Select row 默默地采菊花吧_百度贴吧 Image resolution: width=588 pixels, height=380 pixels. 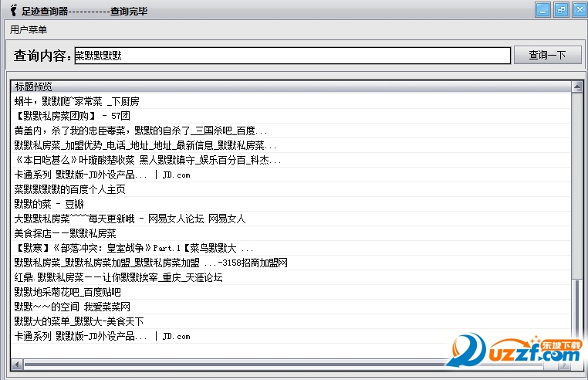point(291,292)
